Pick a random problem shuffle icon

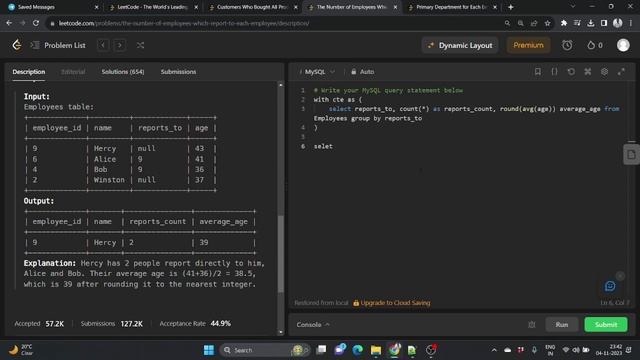coord(140,45)
